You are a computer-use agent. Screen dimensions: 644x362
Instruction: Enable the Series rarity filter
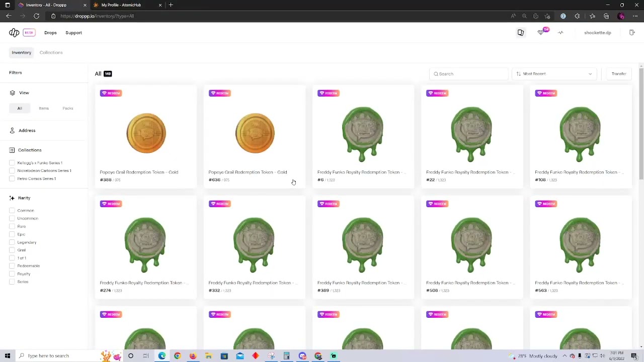[12, 282]
